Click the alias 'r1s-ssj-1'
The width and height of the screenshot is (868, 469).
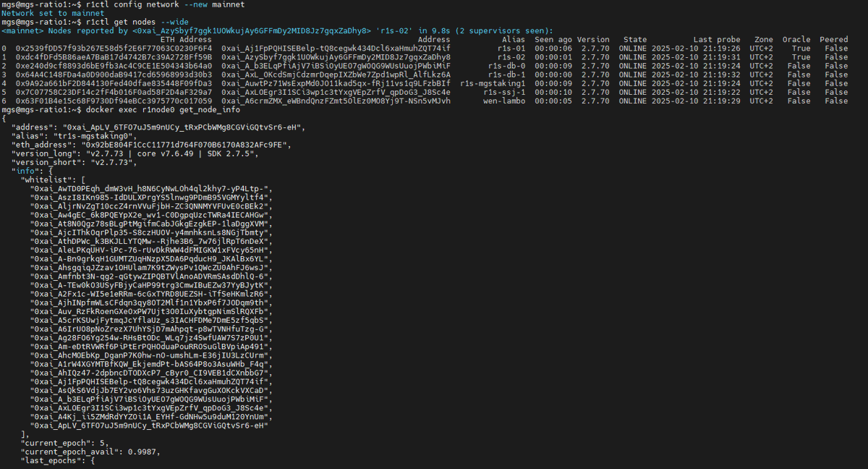point(504,92)
